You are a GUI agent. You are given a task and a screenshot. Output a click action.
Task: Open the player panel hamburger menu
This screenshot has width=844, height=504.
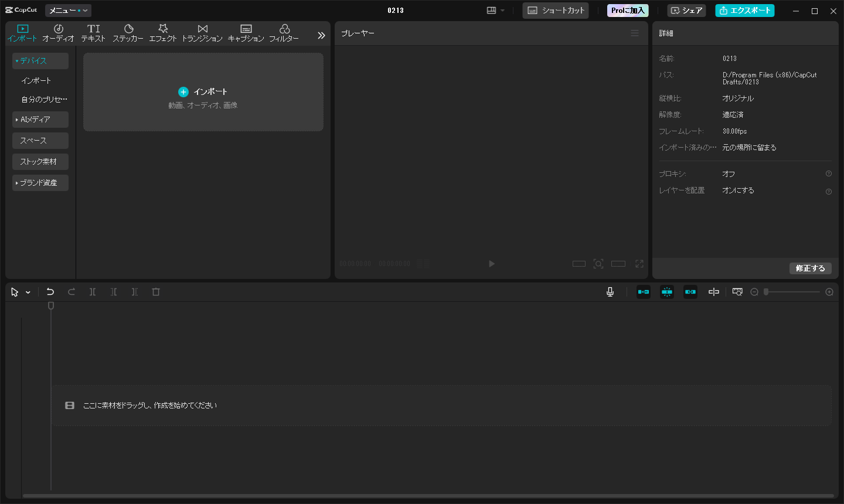(635, 33)
